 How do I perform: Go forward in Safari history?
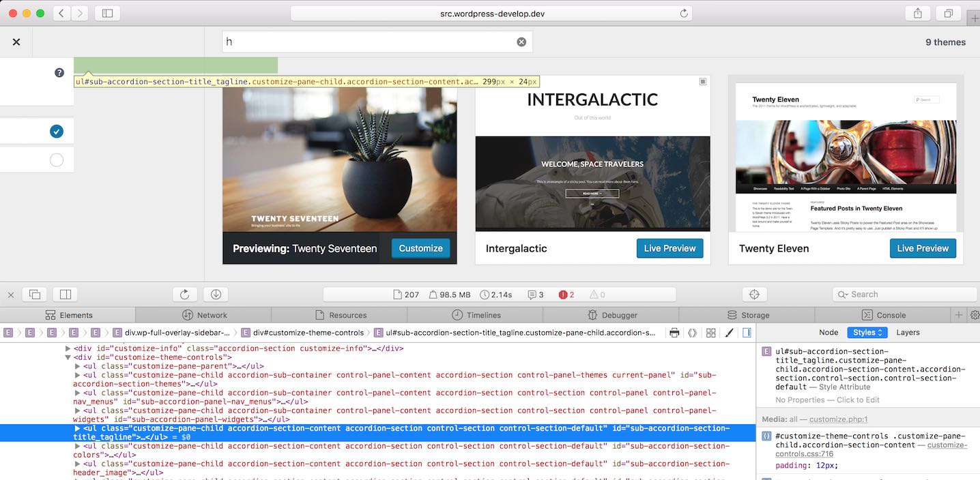point(79,13)
